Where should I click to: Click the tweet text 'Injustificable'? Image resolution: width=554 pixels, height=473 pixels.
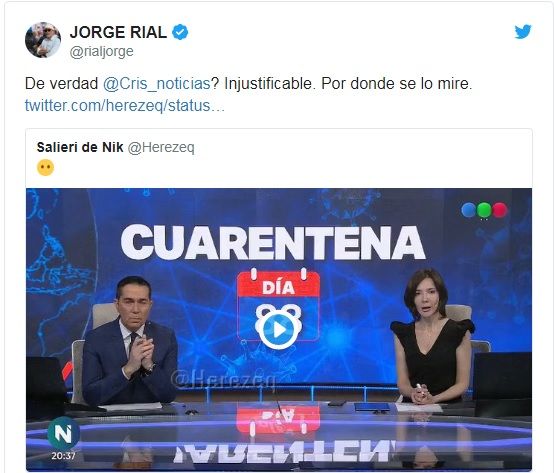268,84
